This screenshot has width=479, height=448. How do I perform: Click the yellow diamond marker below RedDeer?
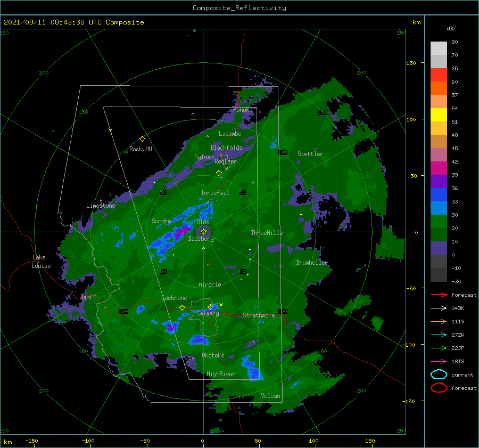click(219, 173)
